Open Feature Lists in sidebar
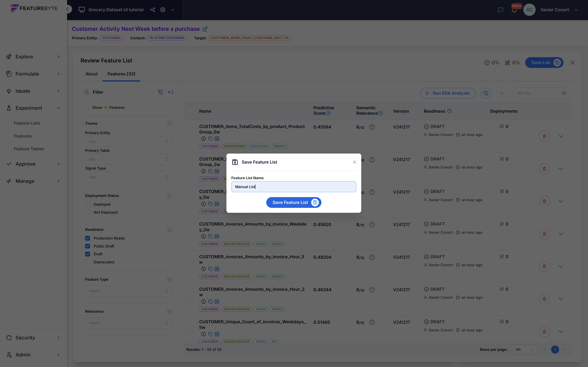The image size is (588, 367). (x=27, y=123)
